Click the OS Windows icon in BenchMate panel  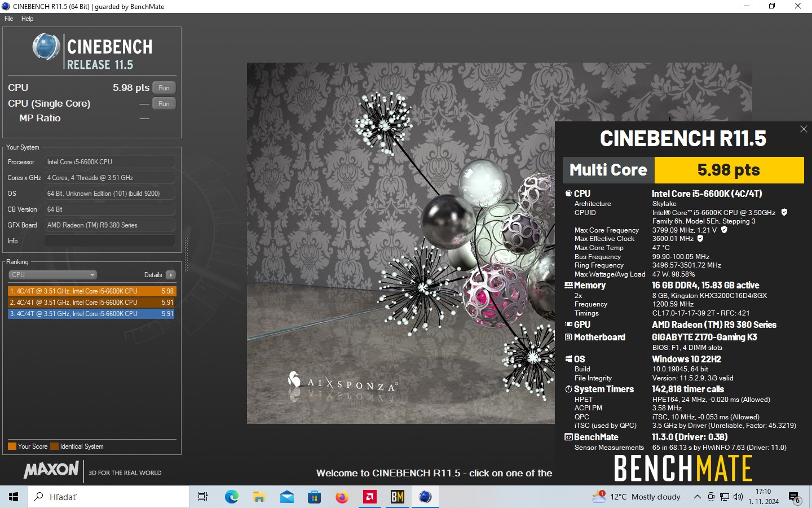point(568,359)
